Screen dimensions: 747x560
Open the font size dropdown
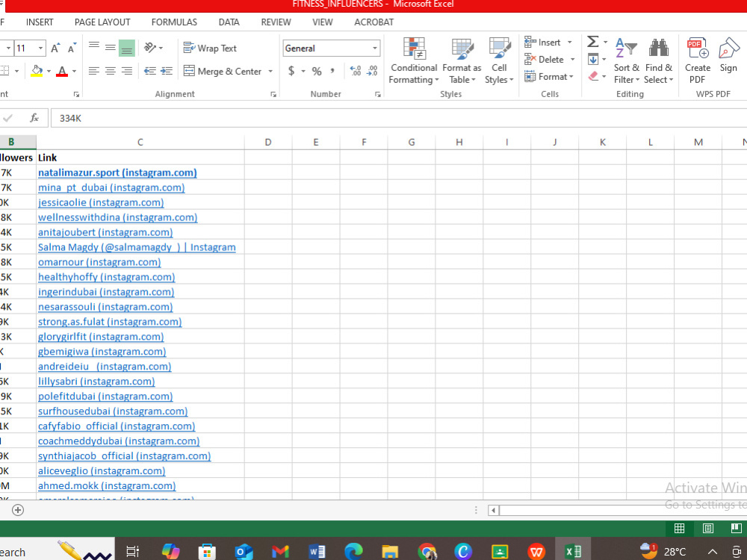coord(40,48)
